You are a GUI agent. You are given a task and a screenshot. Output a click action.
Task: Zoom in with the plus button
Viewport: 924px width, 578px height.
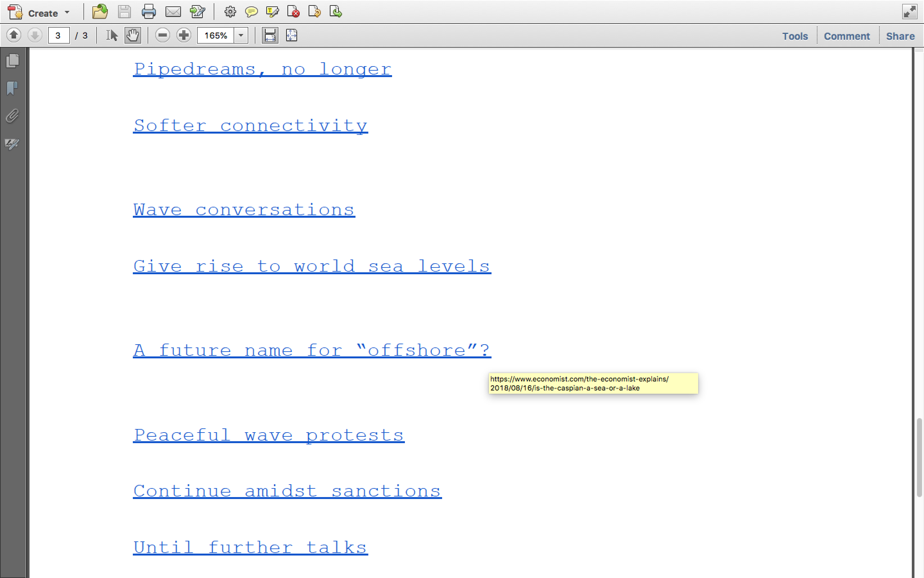(x=184, y=35)
